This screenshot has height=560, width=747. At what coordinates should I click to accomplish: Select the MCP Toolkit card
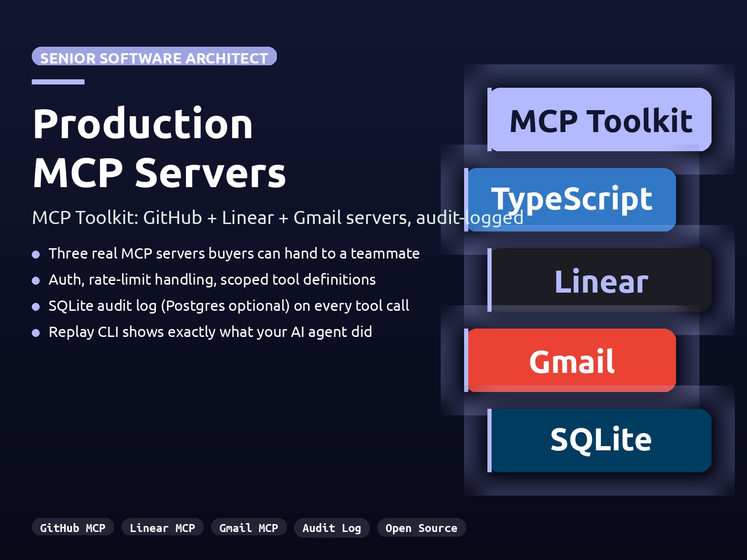pos(599,119)
